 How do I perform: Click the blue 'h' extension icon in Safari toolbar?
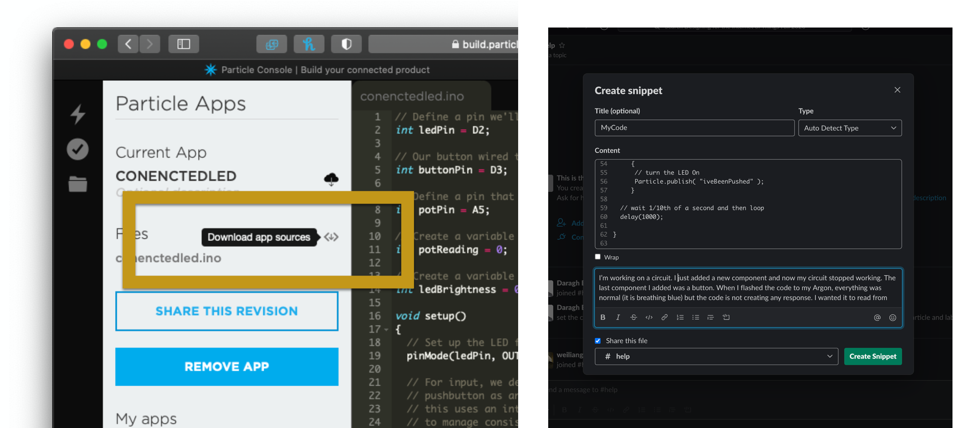(x=309, y=44)
